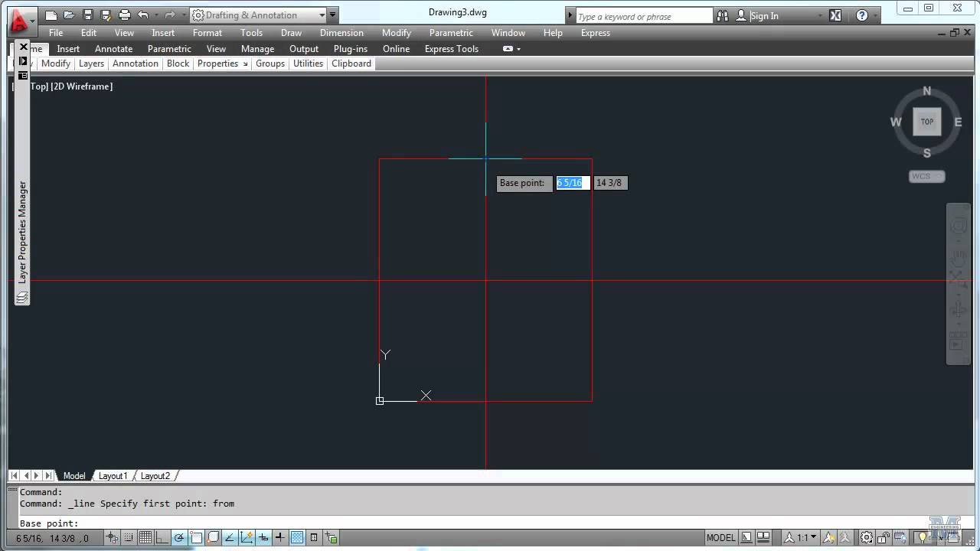Image resolution: width=980 pixels, height=551 pixels.
Task: Click the TOP face of the ViewCube
Action: tap(927, 122)
